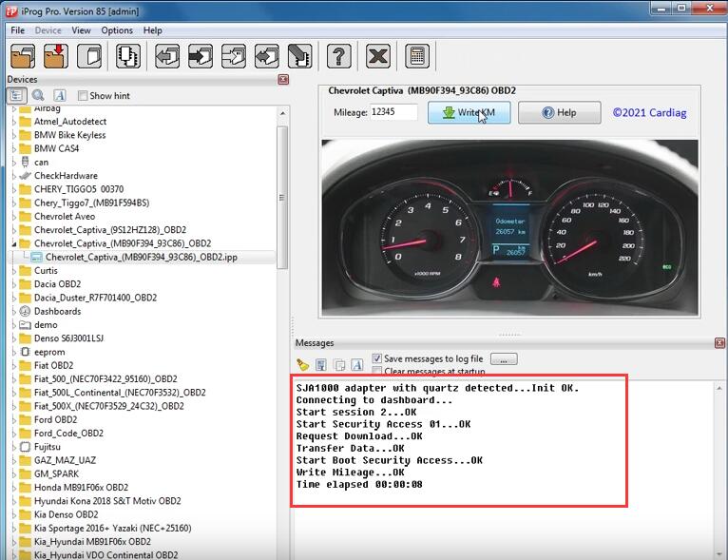The image size is (728, 560).
Task: Uncheck Save messages to log file
Action: [x=377, y=358]
